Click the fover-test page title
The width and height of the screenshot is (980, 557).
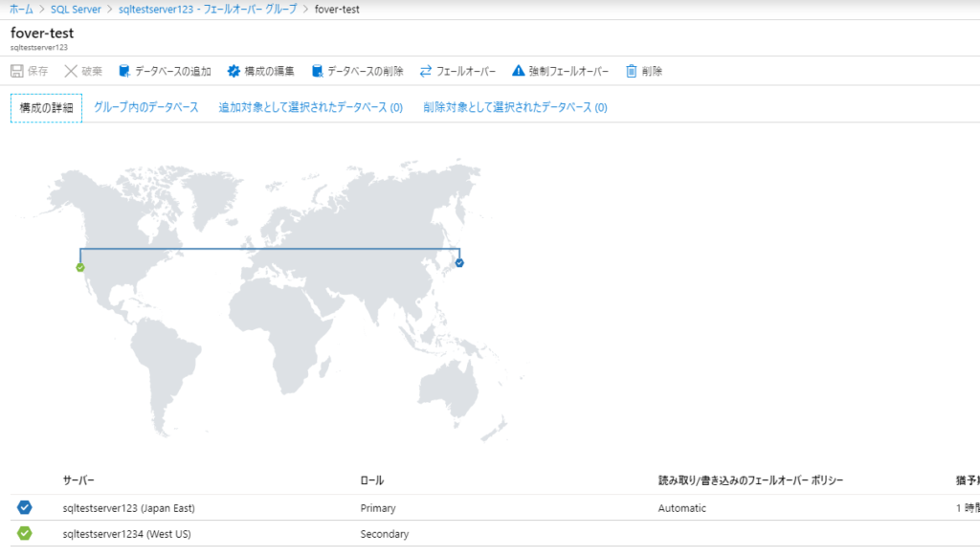tap(42, 33)
